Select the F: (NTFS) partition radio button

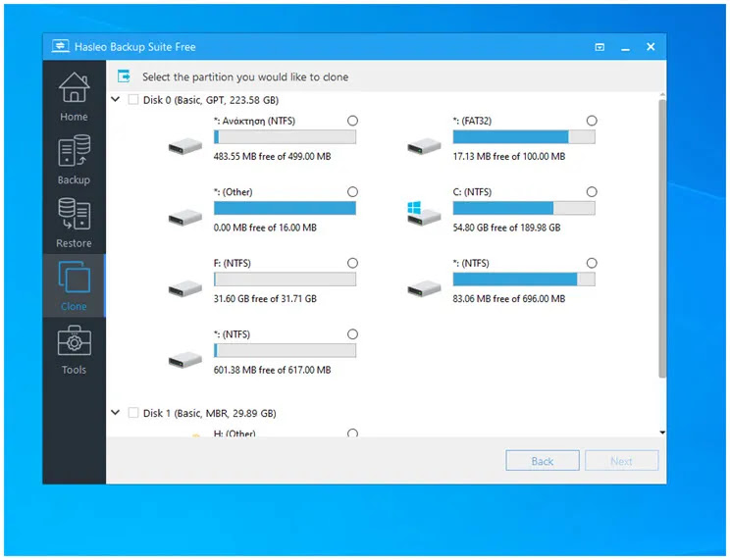point(353,263)
